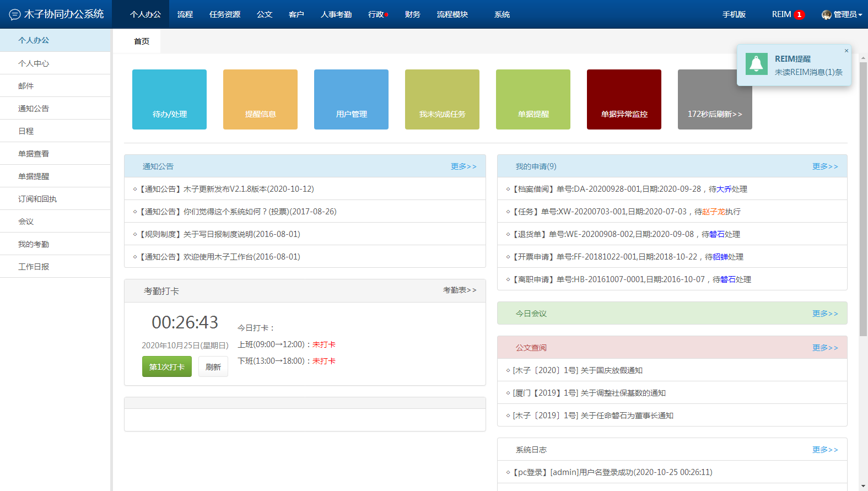Click the 木子协同办公系统 logo icon

pos(15,14)
